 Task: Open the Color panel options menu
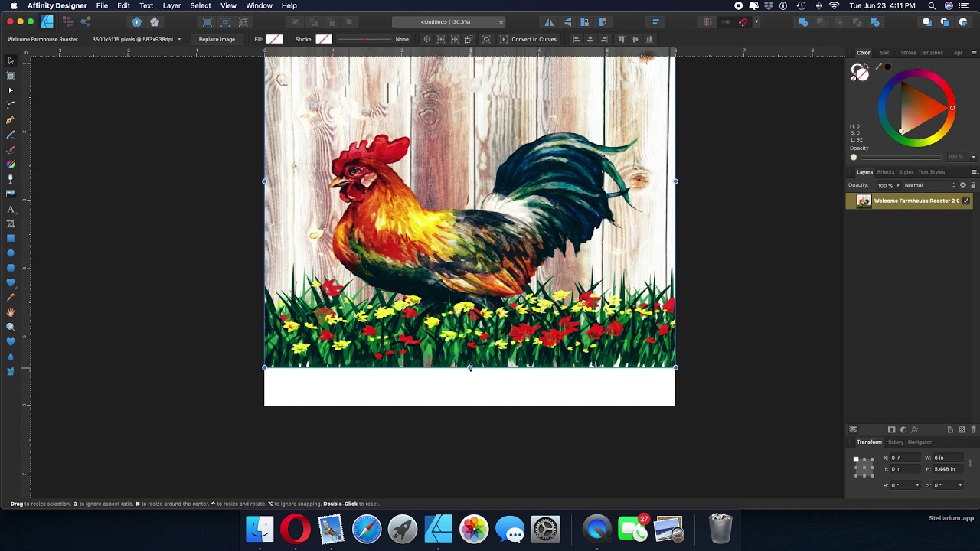pyautogui.click(x=975, y=53)
